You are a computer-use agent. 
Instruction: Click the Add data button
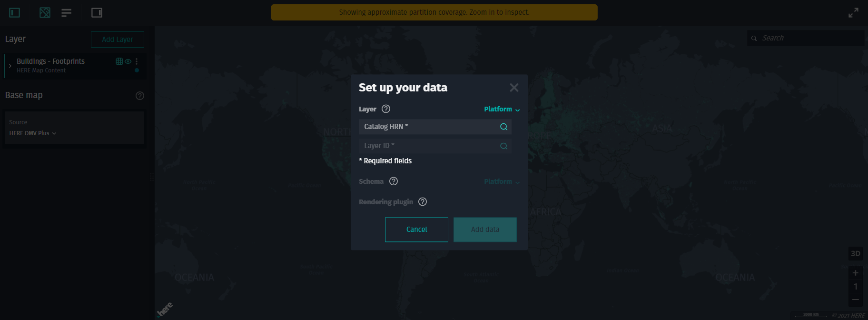(x=485, y=230)
